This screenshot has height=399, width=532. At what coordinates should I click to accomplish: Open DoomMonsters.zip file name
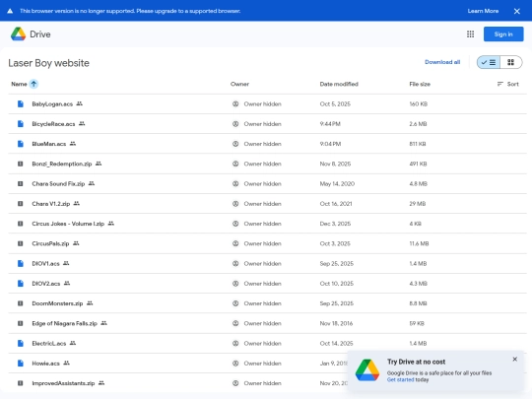(x=57, y=303)
